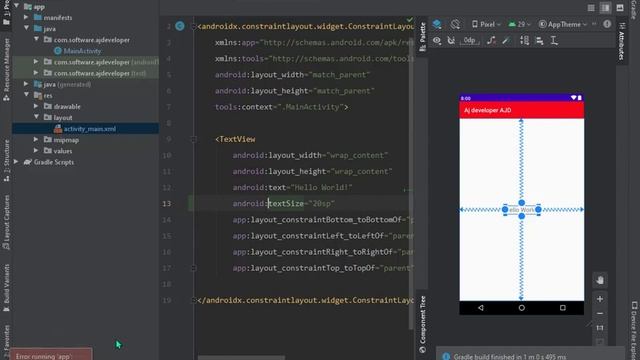Open the Favorites tool tab
This screenshot has height=360, width=640.
[6, 342]
